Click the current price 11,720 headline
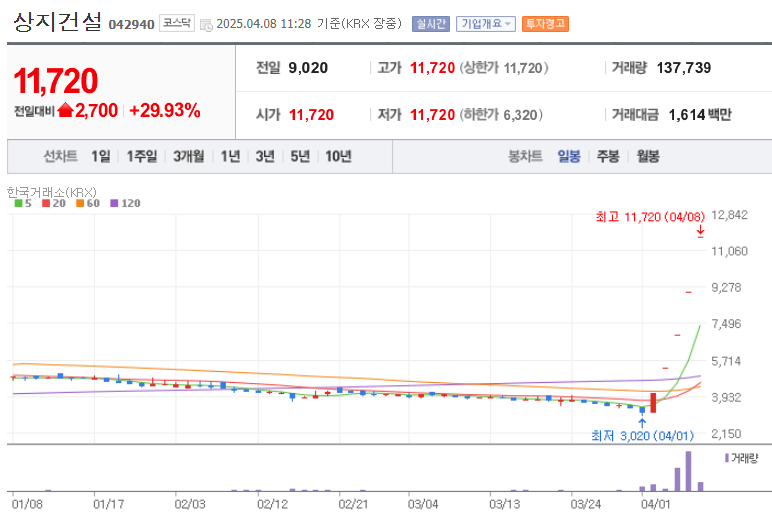The width and height of the screenshot is (772, 526). (56, 81)
